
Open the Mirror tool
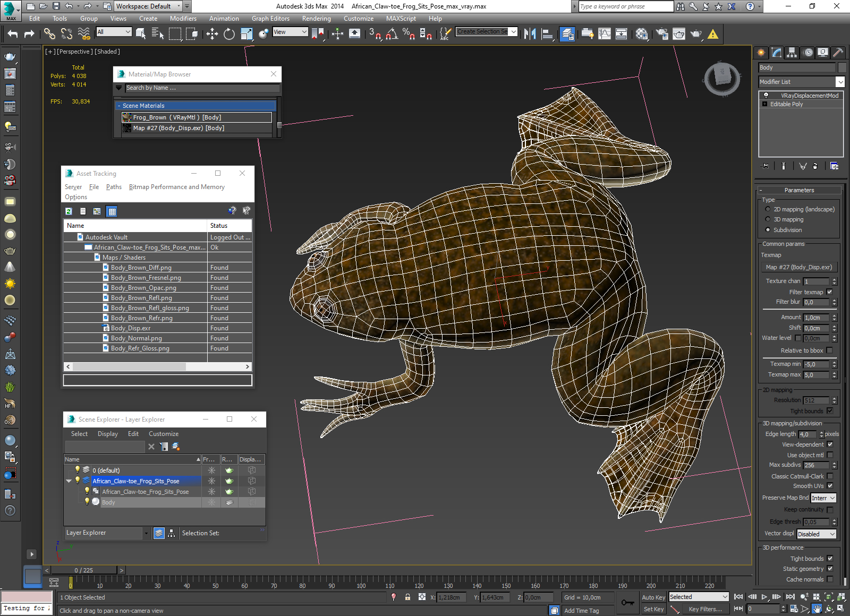pos(530,34)
